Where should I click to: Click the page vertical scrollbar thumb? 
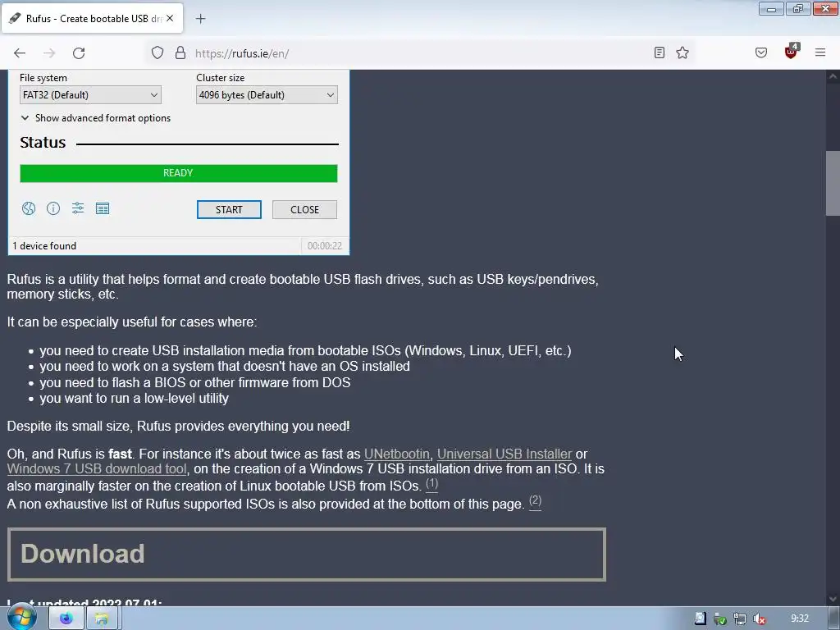point(833,183)
